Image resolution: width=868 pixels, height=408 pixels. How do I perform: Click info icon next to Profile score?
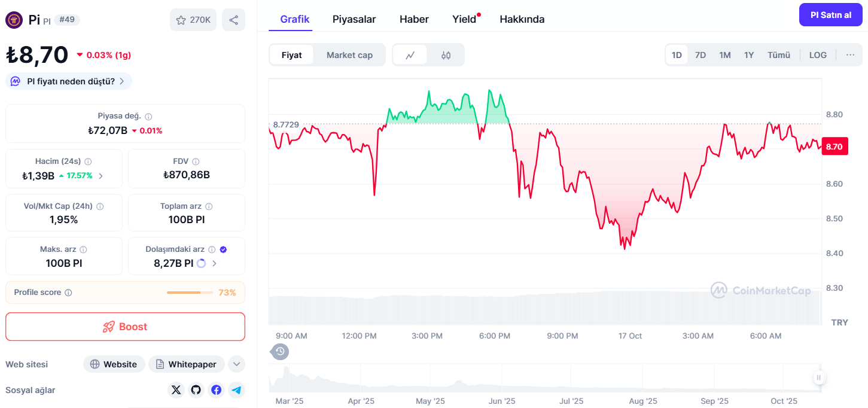click(x=68, y=293)
